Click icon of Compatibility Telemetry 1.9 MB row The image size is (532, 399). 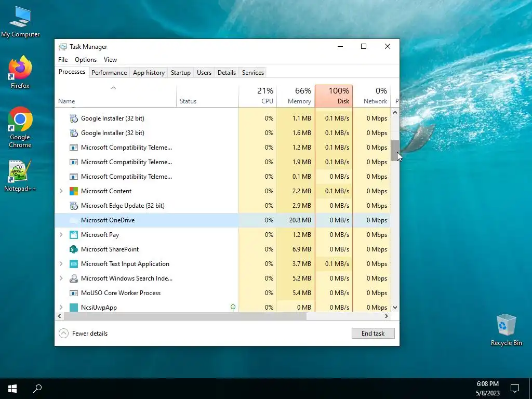coord(74,162)
